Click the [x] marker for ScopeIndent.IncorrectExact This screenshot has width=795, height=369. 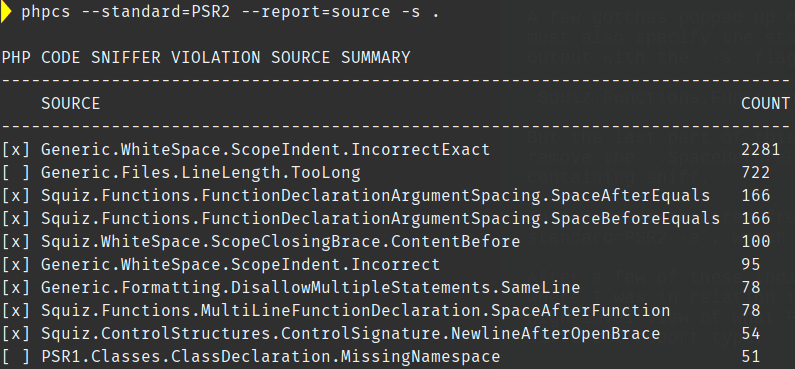pos(16,150)
